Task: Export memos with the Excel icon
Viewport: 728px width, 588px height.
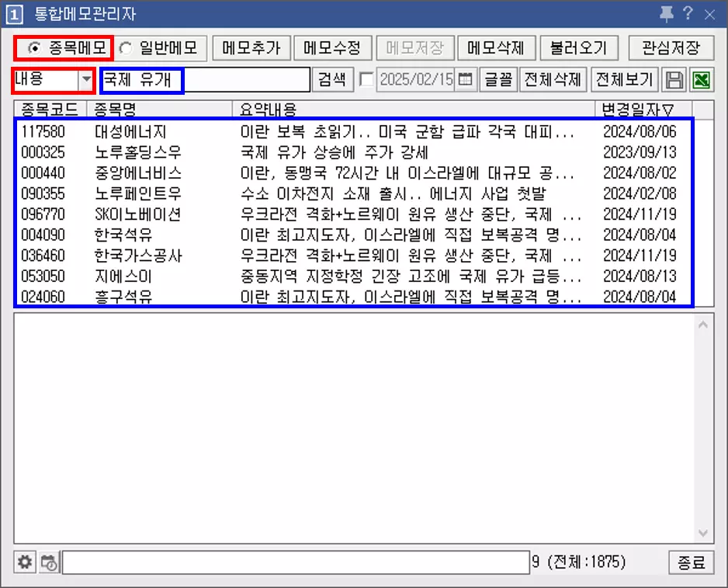Action: coord(702,80)
